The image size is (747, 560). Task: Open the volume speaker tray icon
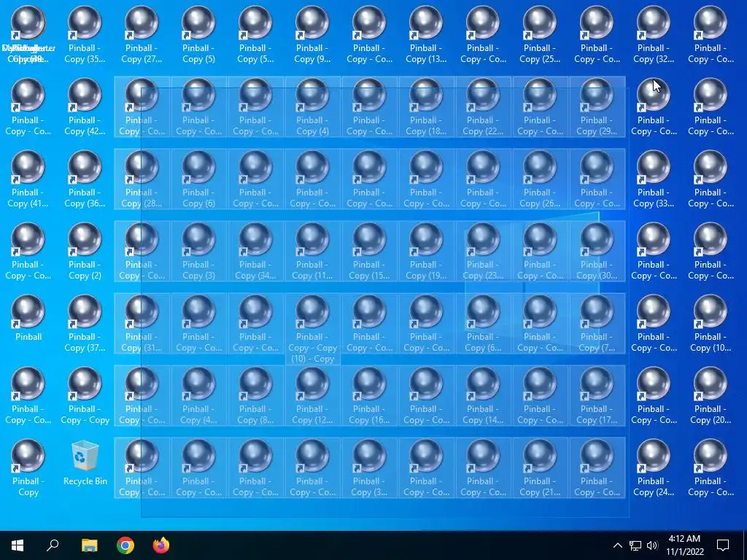click(652, 545)
